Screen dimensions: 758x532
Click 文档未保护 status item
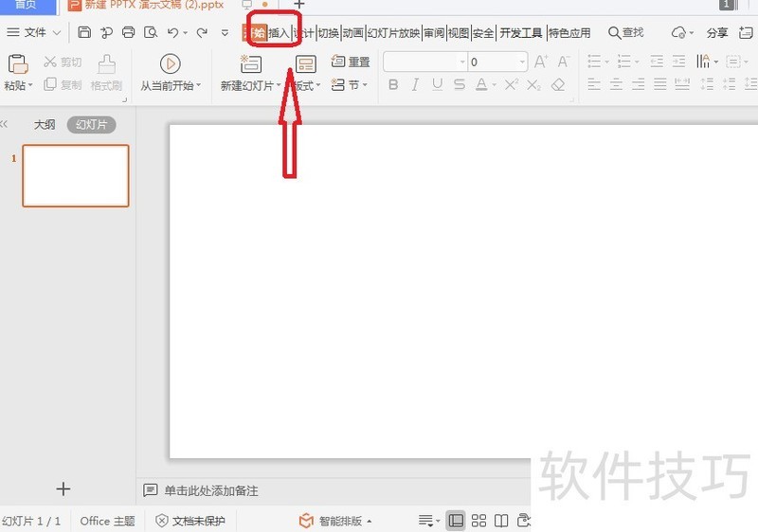(190, 521)
